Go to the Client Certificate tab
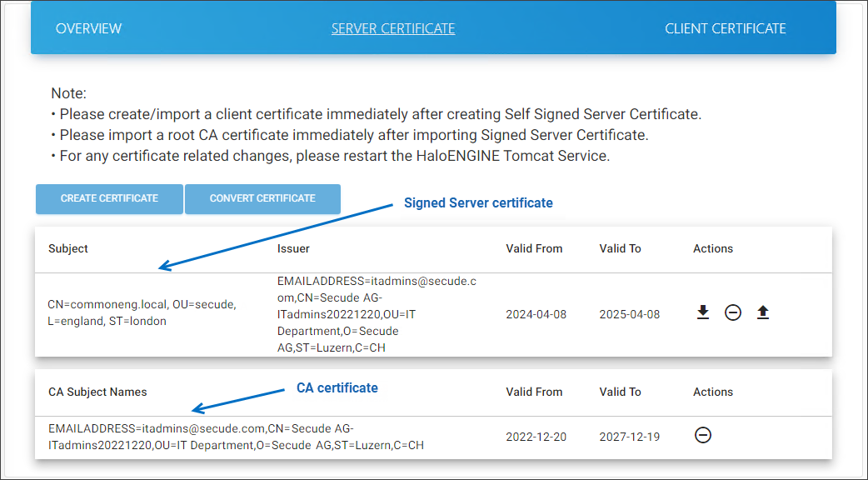This screenshot has height=480, width=868. pyautogui.click(x=726, y=28)
